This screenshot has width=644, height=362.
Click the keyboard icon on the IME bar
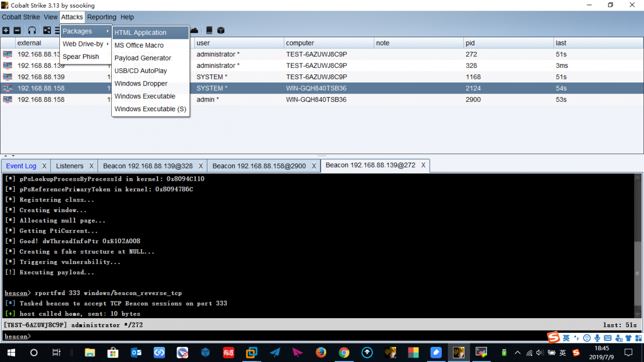coord(608,338)
